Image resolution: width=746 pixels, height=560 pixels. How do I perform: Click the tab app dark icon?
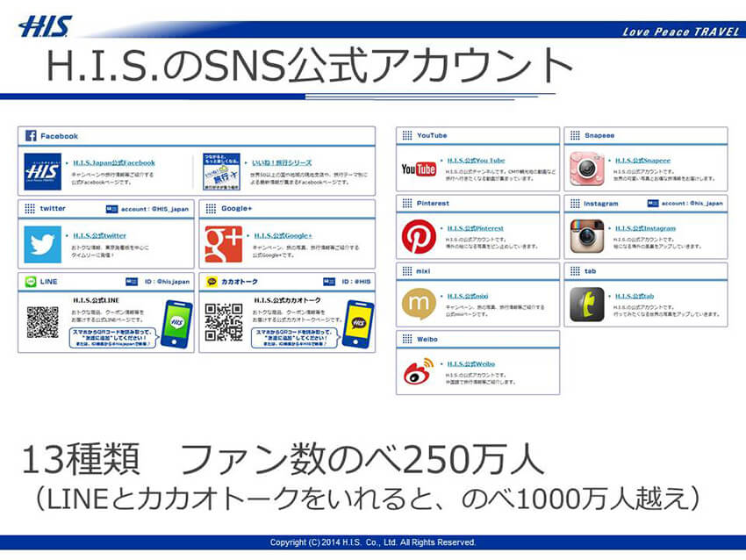coord(587,305)
